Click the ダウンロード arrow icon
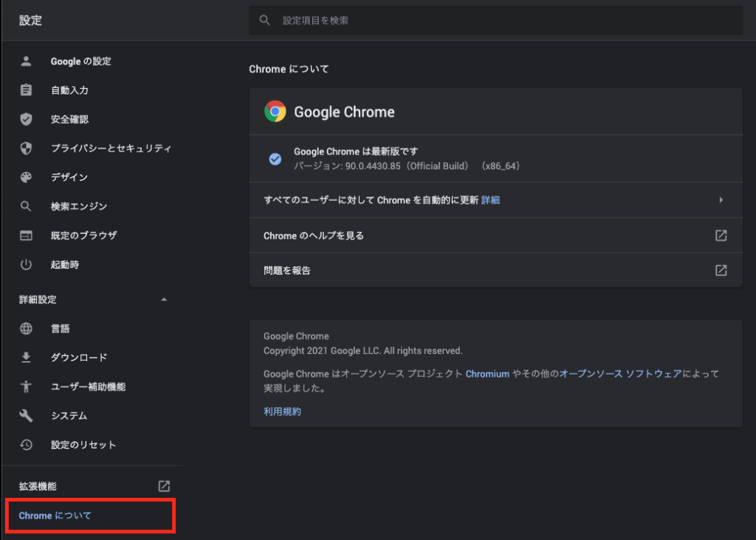The width and height of the screenshot is (756, 540). coord(27,357)
